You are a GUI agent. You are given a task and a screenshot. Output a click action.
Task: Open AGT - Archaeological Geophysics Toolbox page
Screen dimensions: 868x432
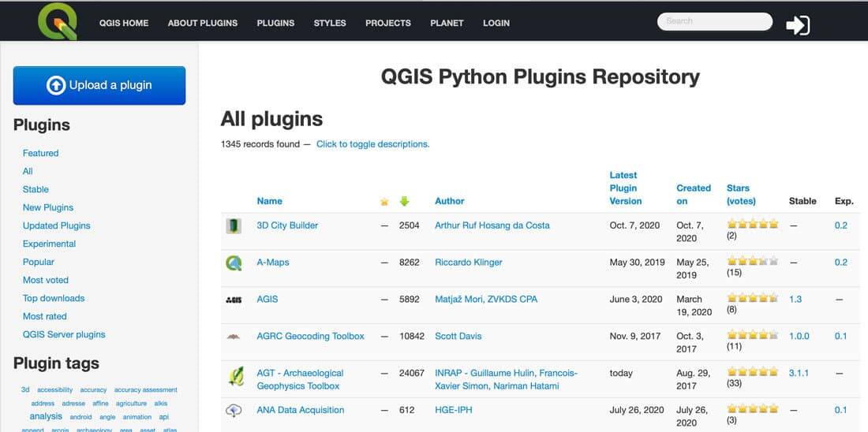300,380
